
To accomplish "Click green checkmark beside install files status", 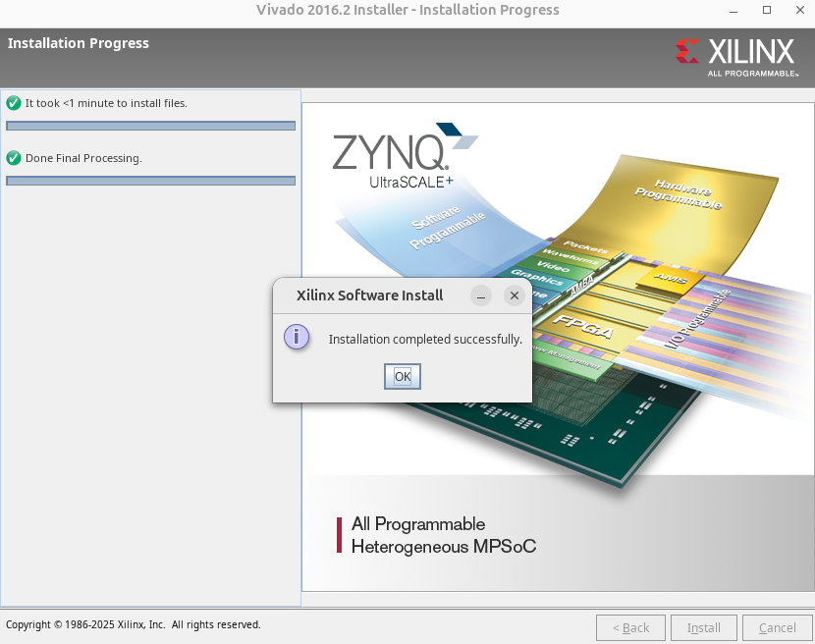I will 14,103.
